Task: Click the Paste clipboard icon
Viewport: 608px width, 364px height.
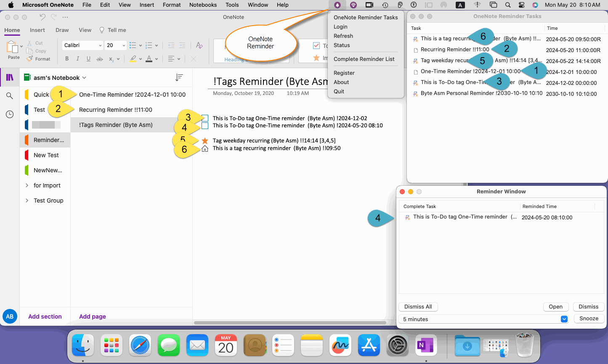Action: pos(11,46)
